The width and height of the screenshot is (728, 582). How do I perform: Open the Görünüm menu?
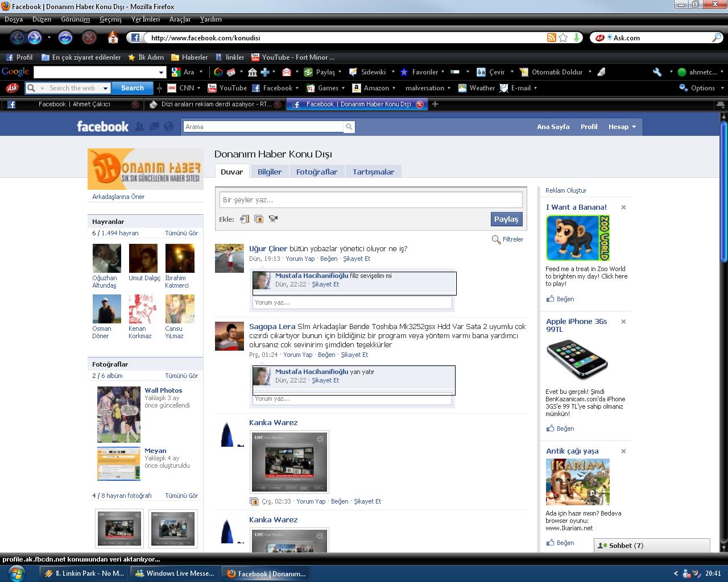[x=76, y=19]
